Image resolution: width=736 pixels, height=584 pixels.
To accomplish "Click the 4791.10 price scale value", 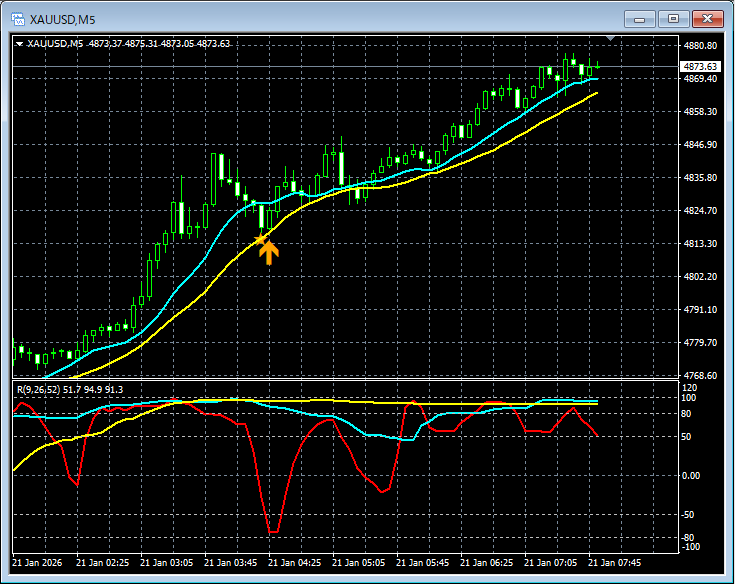I will pos(700,309).
